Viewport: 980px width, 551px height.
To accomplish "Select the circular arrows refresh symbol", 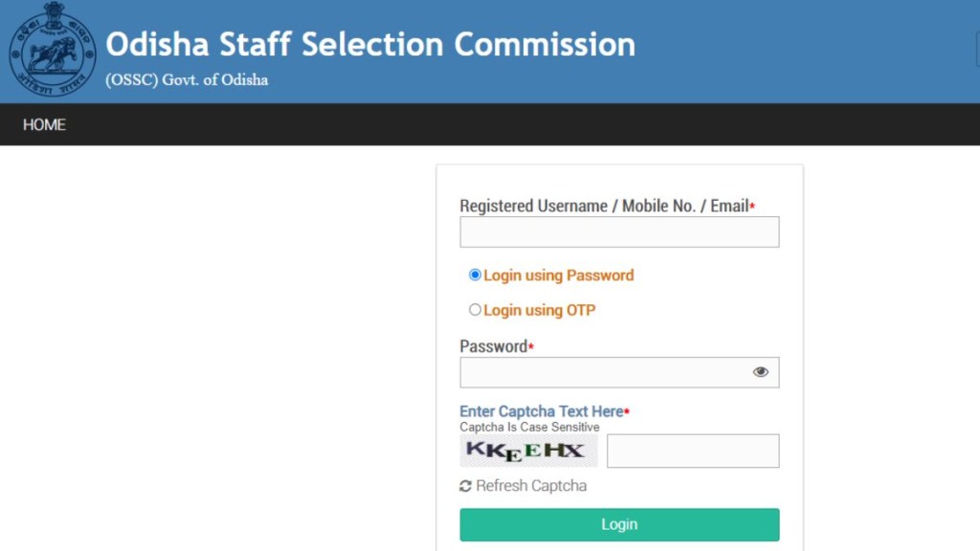I will [x=466, y=486].
